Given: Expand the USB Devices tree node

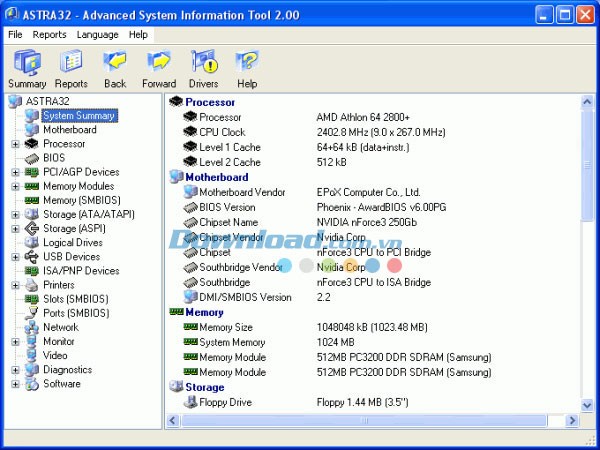Looking at the screenshot, I should coord(15,257).
